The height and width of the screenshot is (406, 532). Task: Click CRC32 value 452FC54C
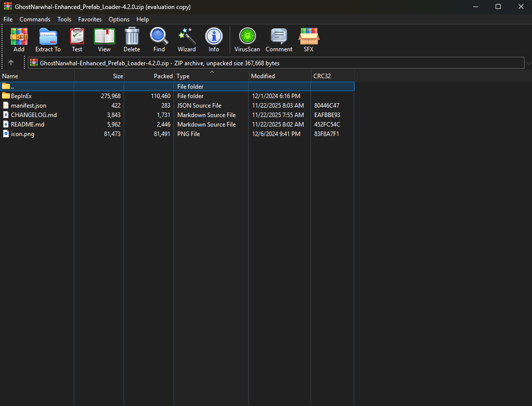click(327, 125)
